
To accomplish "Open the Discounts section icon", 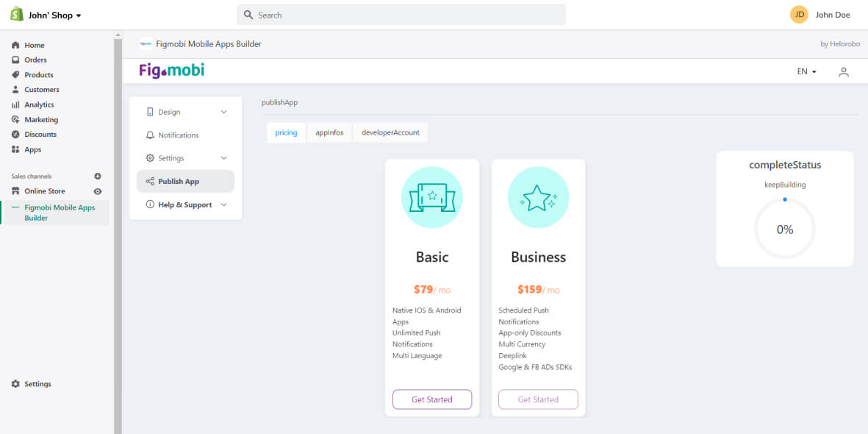I will pyautogui.click(x=15, y=135).
